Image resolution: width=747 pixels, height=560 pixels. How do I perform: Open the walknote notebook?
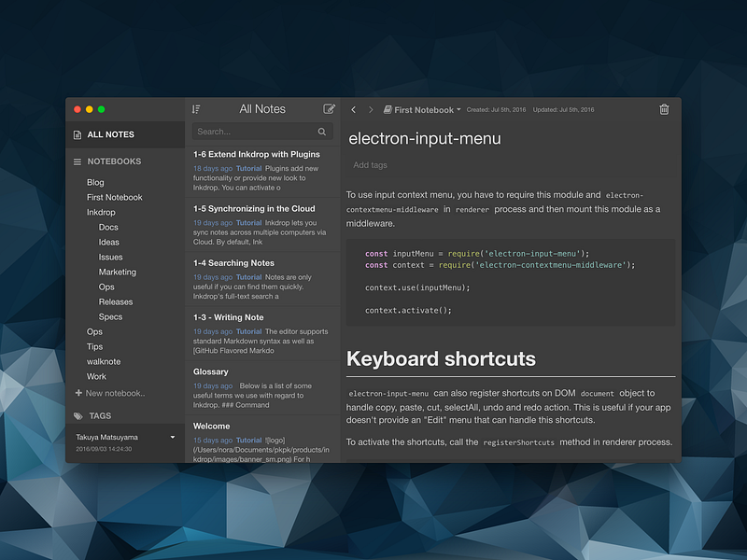104,361
